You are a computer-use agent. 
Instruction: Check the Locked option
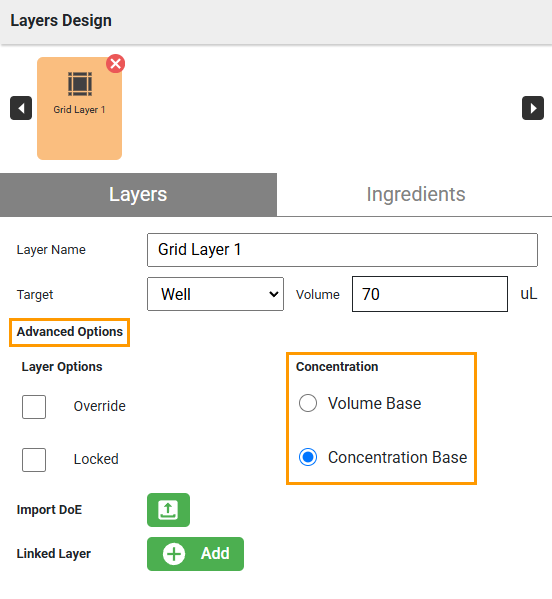coord(34,460)
